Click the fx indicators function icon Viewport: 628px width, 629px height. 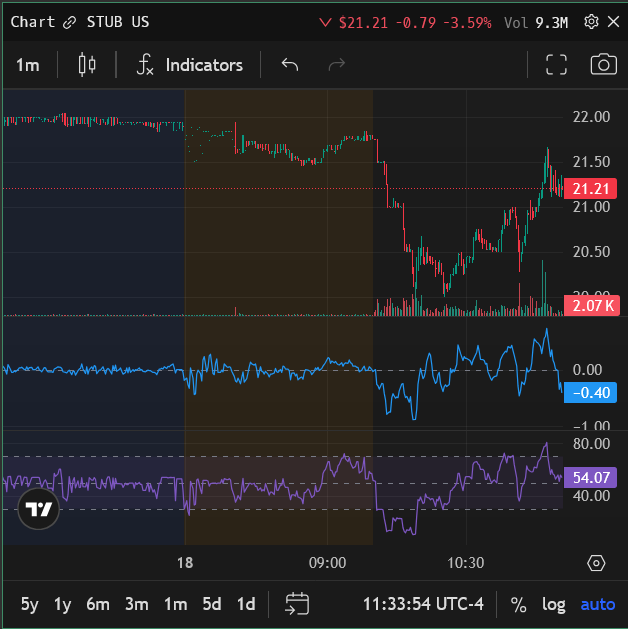pos(145,65)
